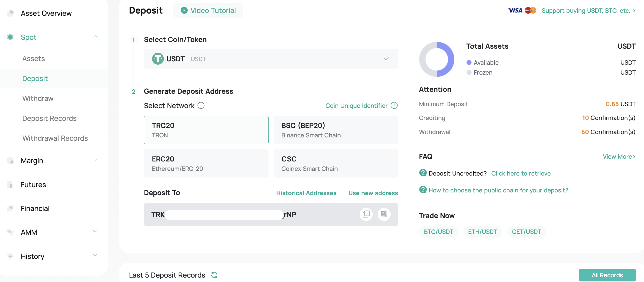The height and width of the screenshot is (282, 644).
Task: Click Support buying USDT, BTC link
Action: [x=588, y=11]
